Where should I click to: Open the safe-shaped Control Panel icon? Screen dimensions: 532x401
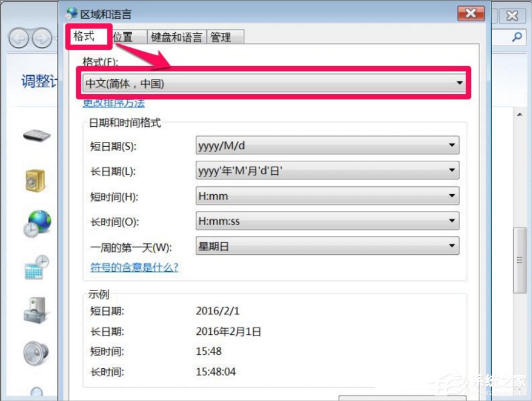[x=35, y=179]
